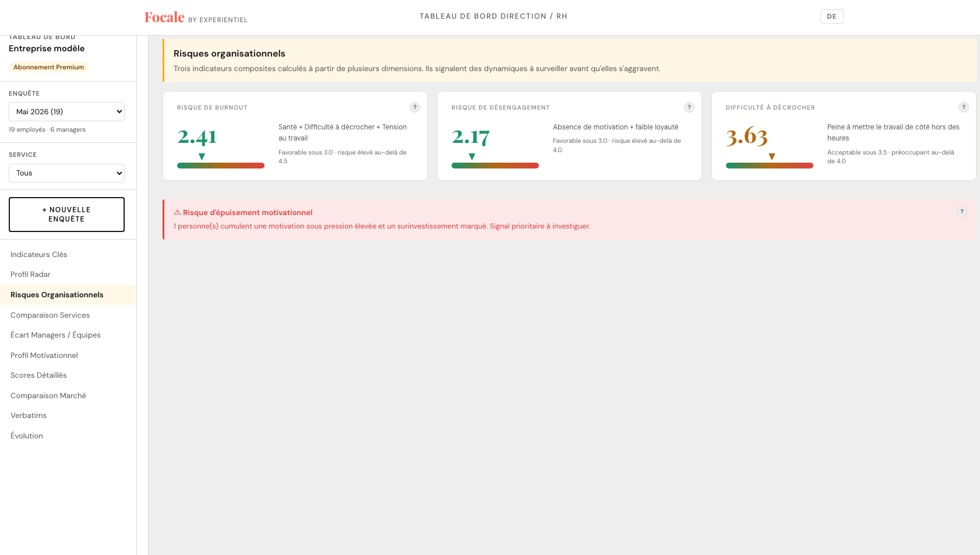
Task: Navigate to Écart Managers / Équipes
Action: (x=68, y=335)
